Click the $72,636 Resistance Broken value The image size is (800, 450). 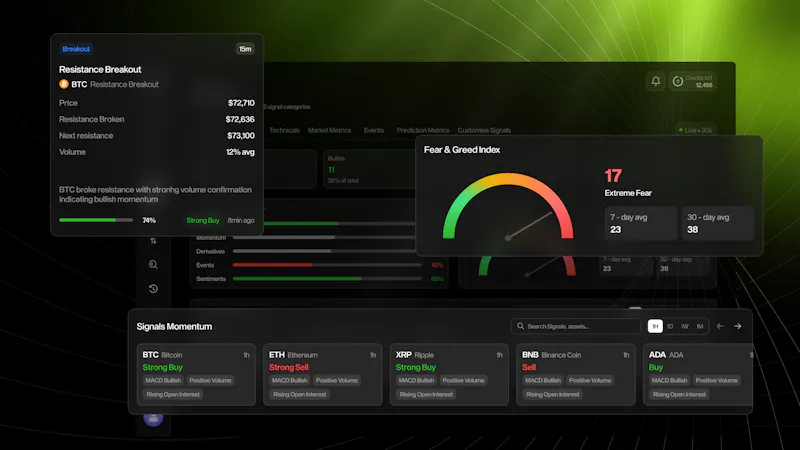(x=240, y=119)
